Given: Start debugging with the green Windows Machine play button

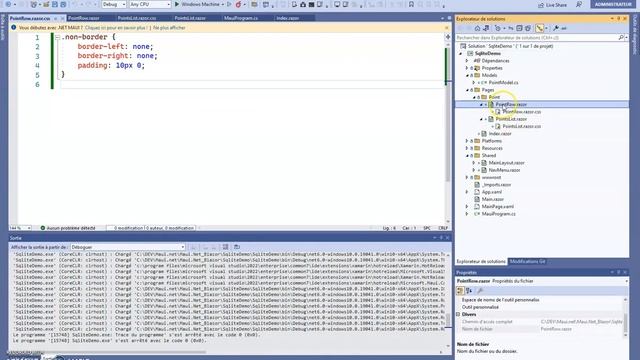Looking at the screenshot, I should click(x=177, y=4).
